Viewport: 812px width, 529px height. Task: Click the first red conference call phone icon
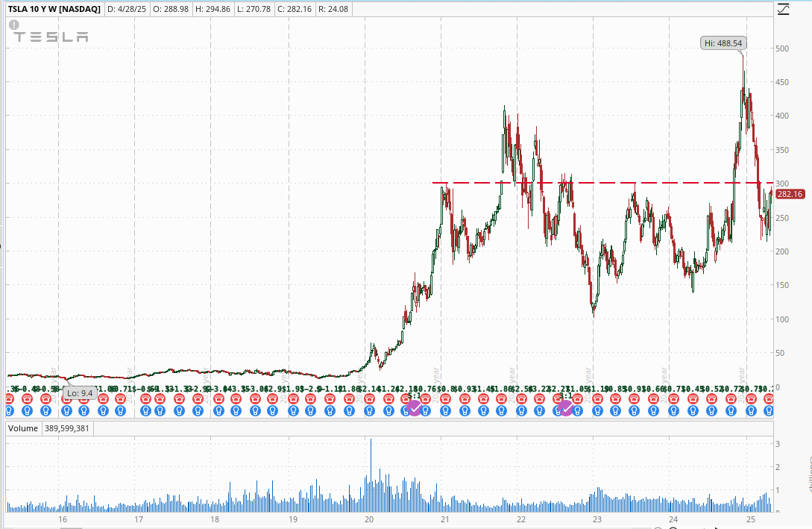pos(9,398)
